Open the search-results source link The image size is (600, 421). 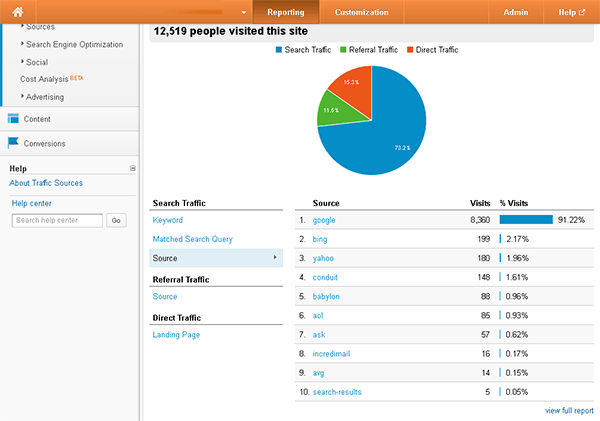coord(337,392)
